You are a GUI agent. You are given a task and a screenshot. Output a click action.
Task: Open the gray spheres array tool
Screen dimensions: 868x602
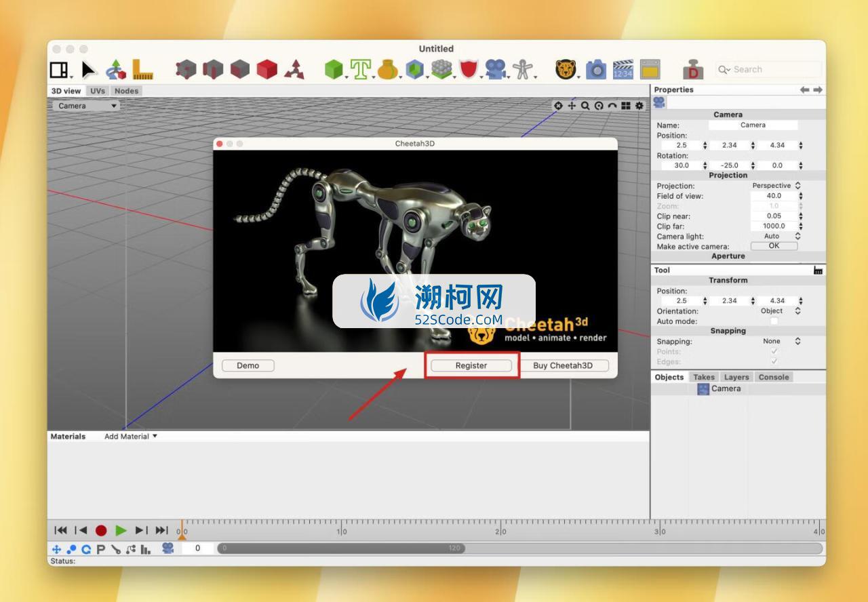pos(441,69)
